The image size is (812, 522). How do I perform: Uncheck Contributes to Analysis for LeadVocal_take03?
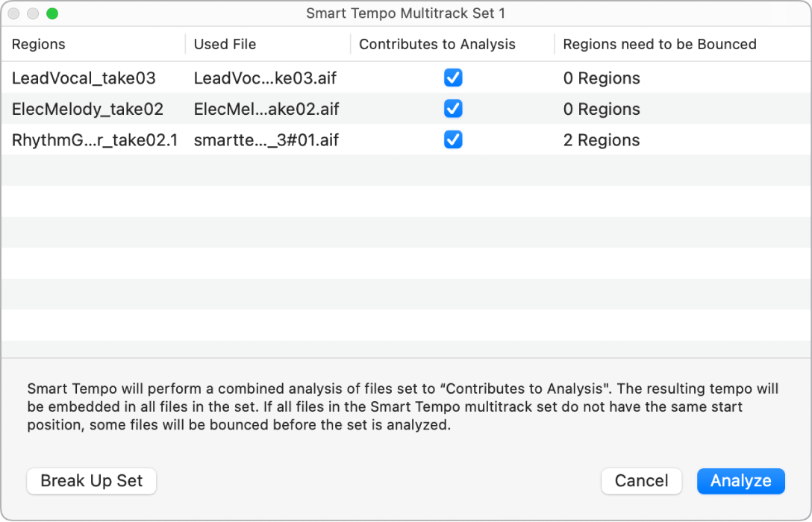point(453,78)
